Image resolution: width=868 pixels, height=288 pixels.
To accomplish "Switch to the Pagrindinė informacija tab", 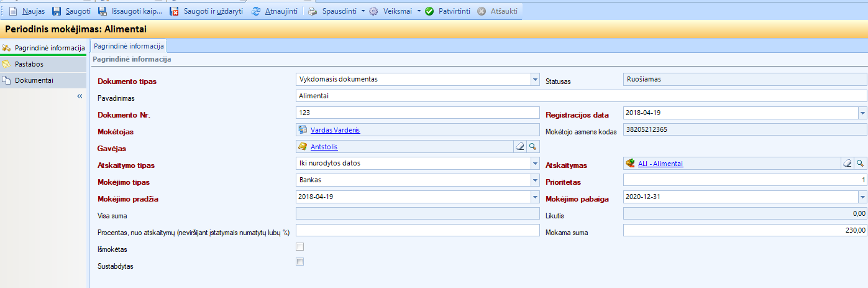I will point(129,46).
